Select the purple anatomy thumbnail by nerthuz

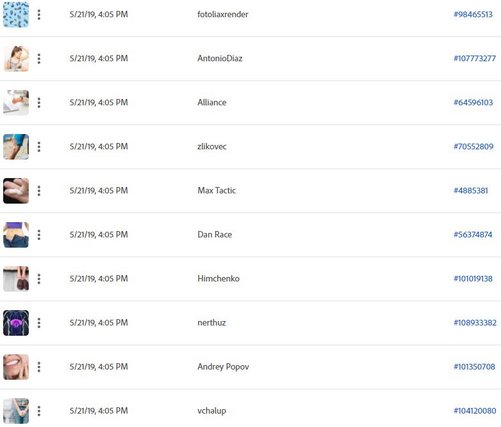(x=16, y=323)
